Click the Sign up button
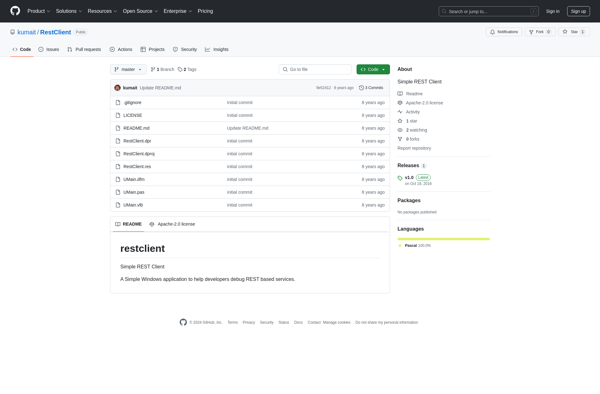 point(578,11)
